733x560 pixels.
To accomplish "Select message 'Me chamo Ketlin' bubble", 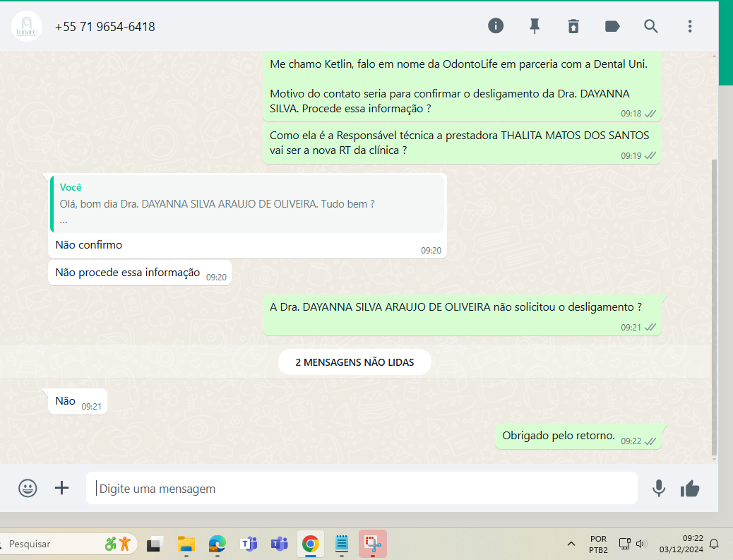I will click(462, 87).
